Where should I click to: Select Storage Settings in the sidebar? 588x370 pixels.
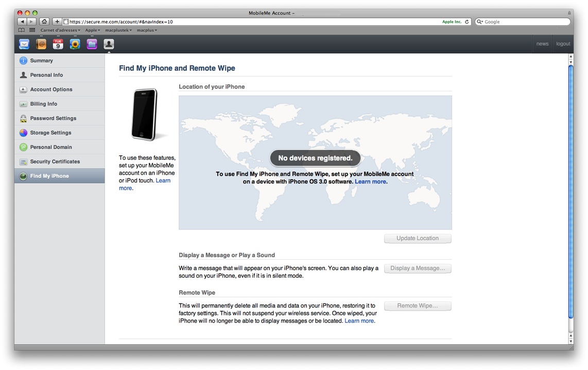tap(60, 133)
